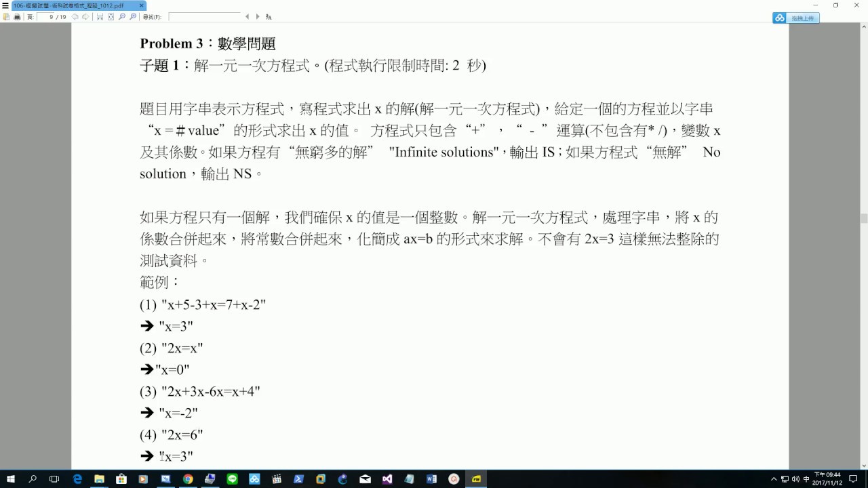Select Fit Page view icon
Image resolution: width=868 pixels, height=488 pixels.
(111, 17)
